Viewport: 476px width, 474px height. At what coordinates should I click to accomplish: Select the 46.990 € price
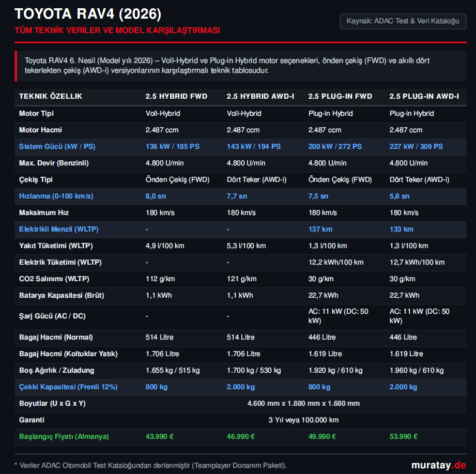coord(240,437)
